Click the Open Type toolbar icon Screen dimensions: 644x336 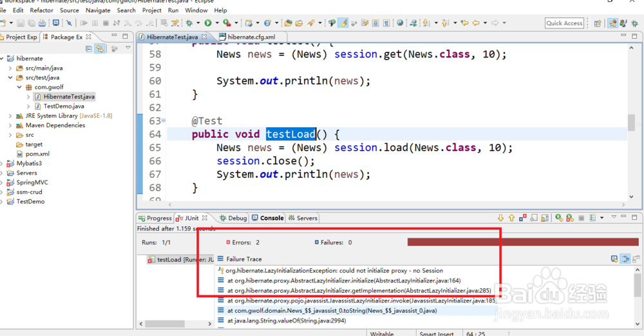[x=289, y=23]
